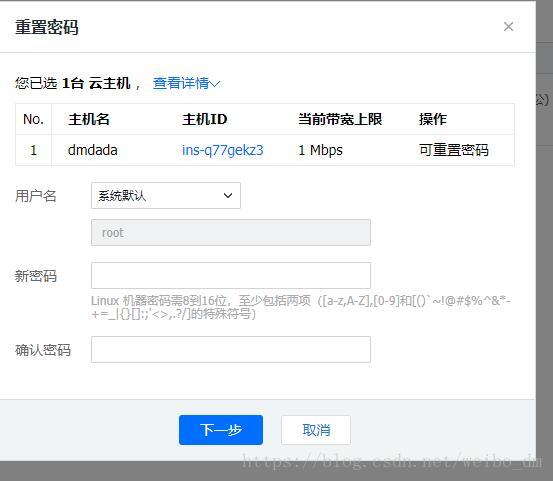Click the 1 Mbps bandwidth cell
The image size is (553, 481).
[320, 150]
